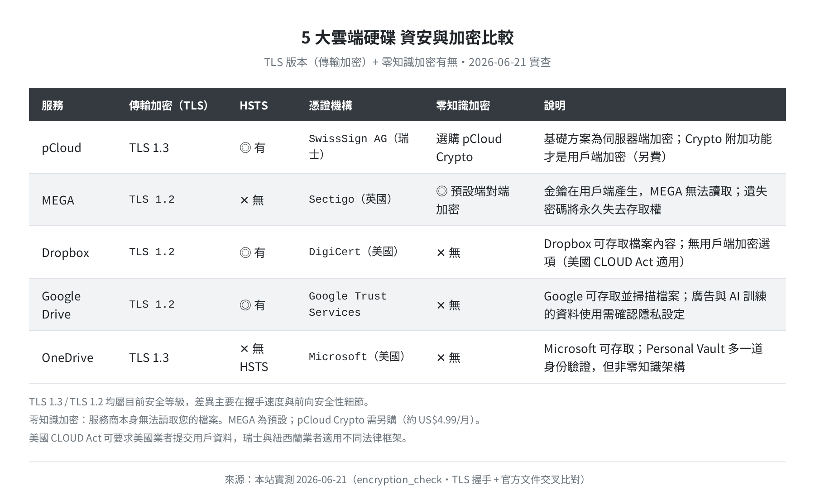Click the "選購 pCloud Crypto" cell
This screenshot has height=504, width=815.
[x=469, y=147]
